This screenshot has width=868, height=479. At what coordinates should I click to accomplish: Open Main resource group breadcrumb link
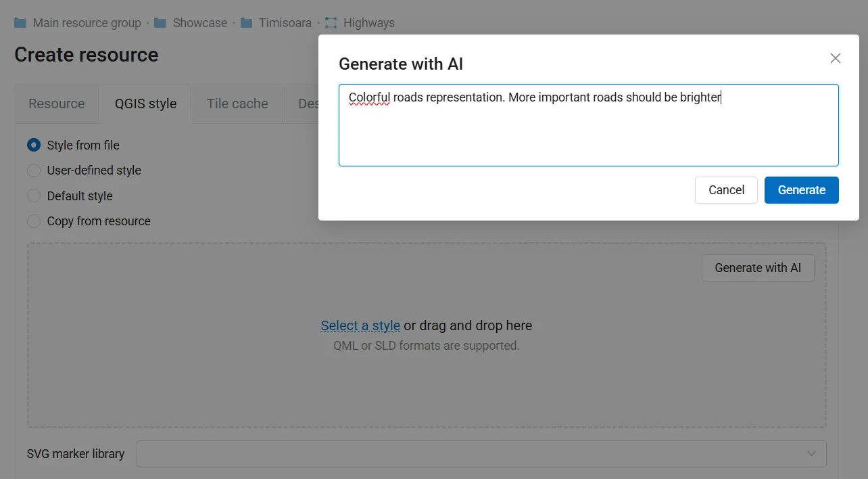tap(87, 23)
